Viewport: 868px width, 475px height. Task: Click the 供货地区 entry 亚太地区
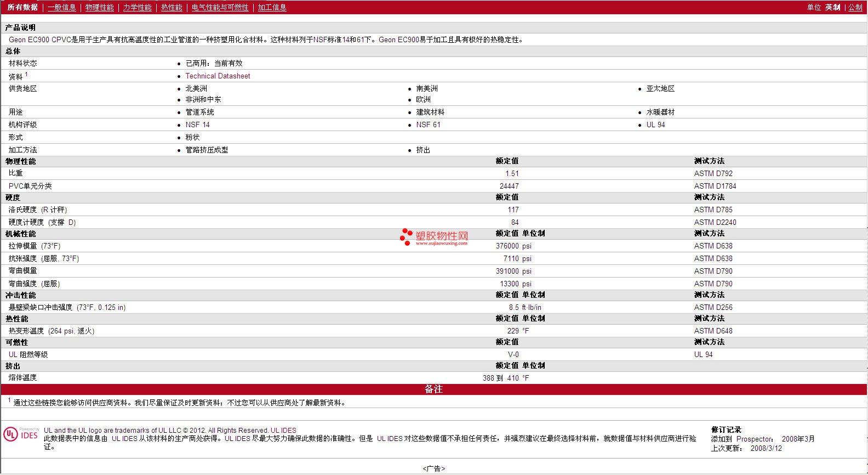660,89
